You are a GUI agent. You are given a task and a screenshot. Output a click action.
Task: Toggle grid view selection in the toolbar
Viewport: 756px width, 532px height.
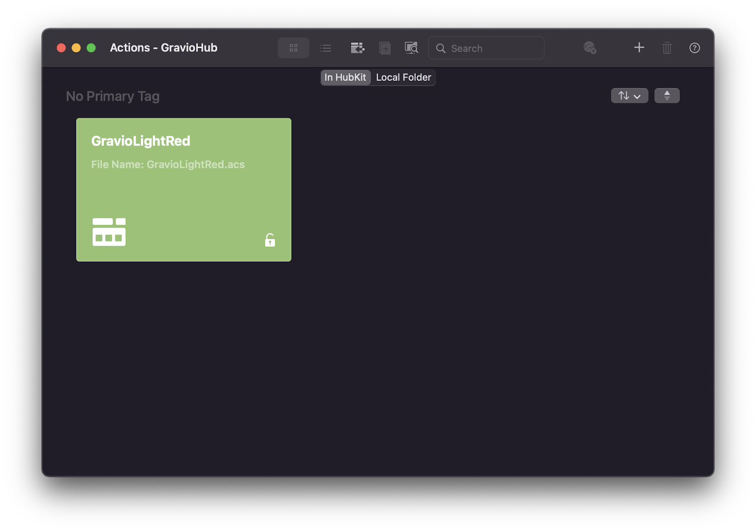pos(293,47)
